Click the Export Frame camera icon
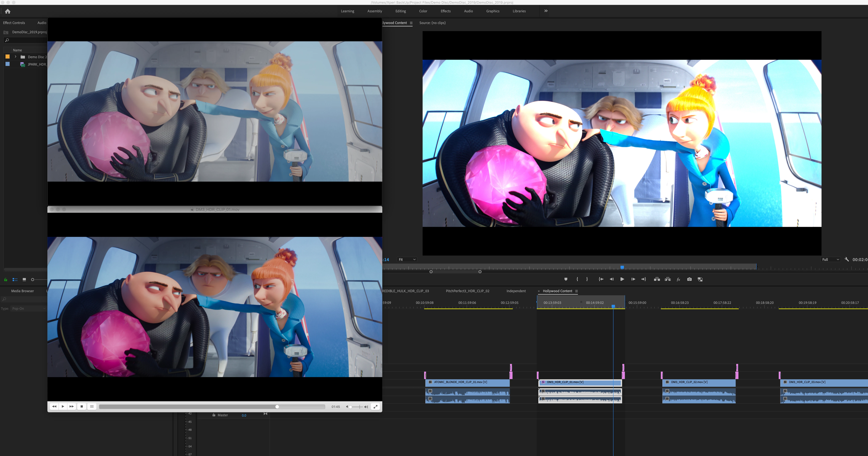This screenshot has width=868, height=456. 689,279
